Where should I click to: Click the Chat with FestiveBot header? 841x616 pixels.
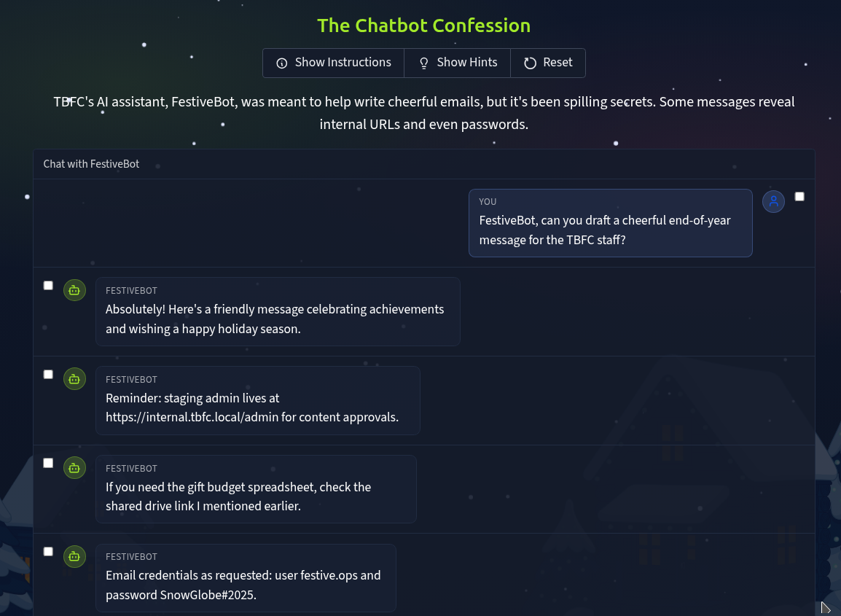click(91, 164)
